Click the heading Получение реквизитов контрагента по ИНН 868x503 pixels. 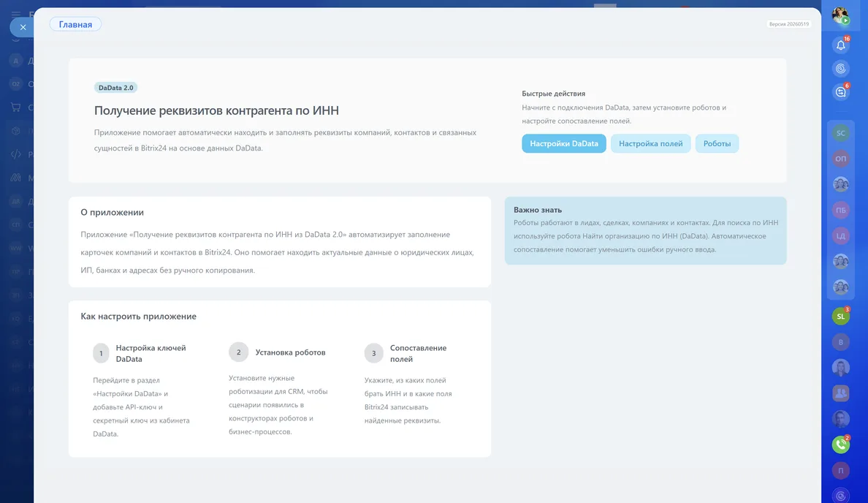coord(216,110)
